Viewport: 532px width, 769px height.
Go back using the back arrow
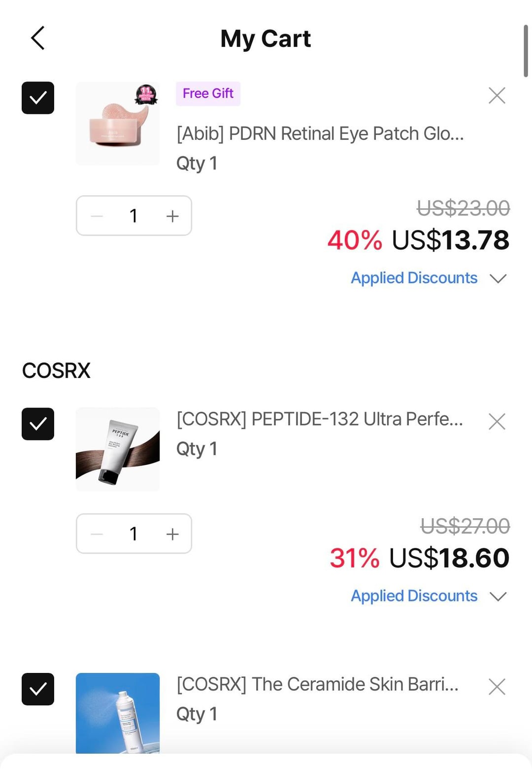pyautogui.click(x=38, y=38)
